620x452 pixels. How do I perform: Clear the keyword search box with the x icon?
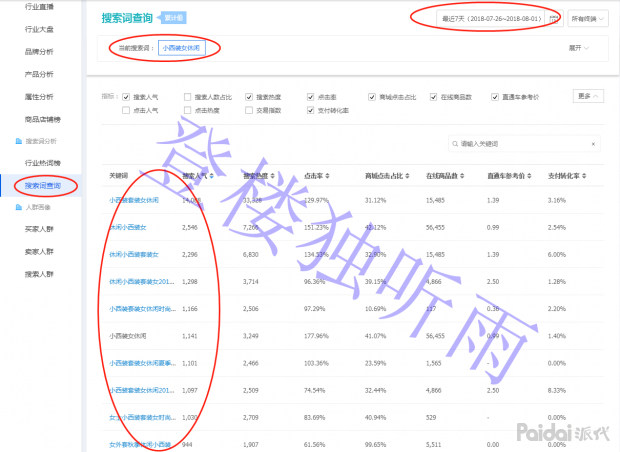click(x=593, y=144)
